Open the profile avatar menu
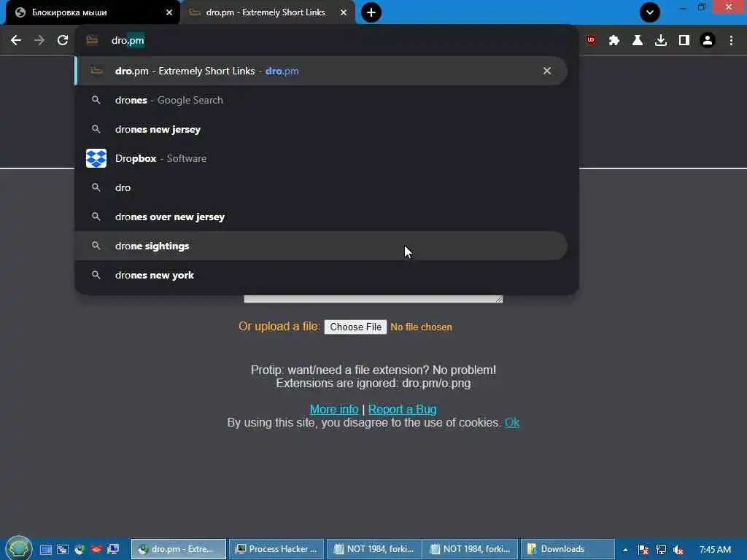Screen dimensions: 747x560 tap(708, 41)
